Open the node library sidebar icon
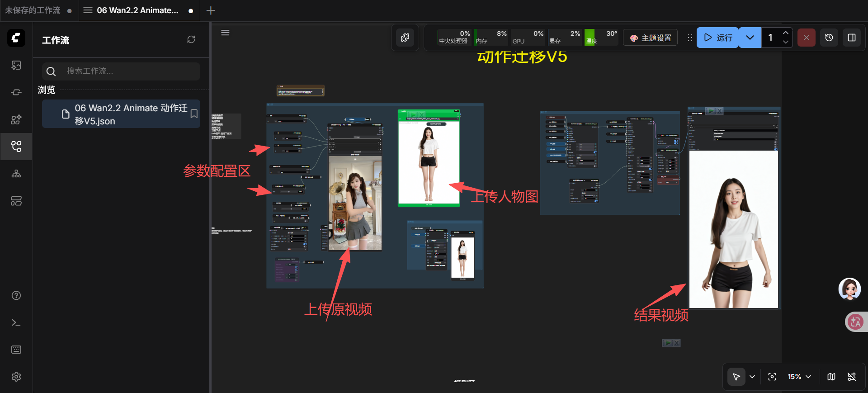This screenshot has width=868, height=393. [x=16, y=119]
